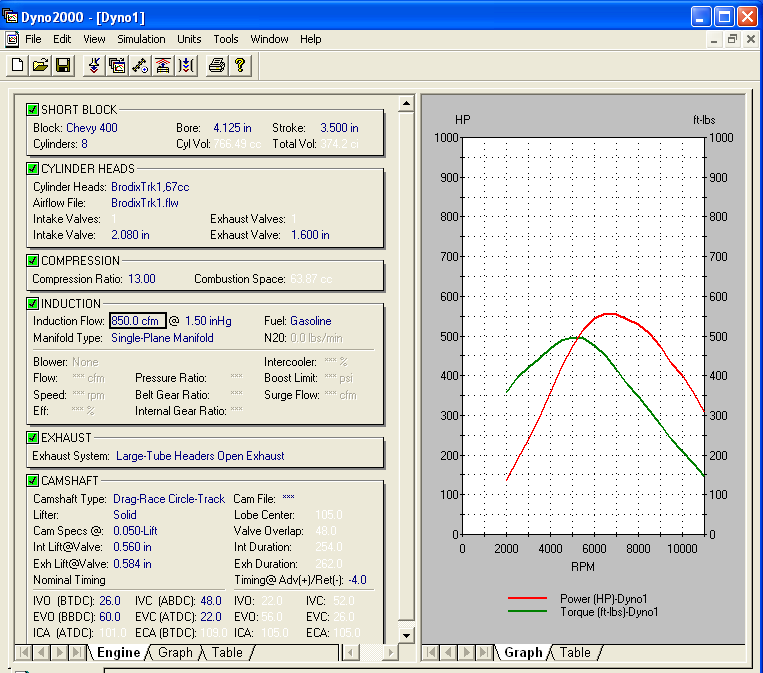Click the document icon beside File menu
Screen dimensions: 763x673
point(12,39)
